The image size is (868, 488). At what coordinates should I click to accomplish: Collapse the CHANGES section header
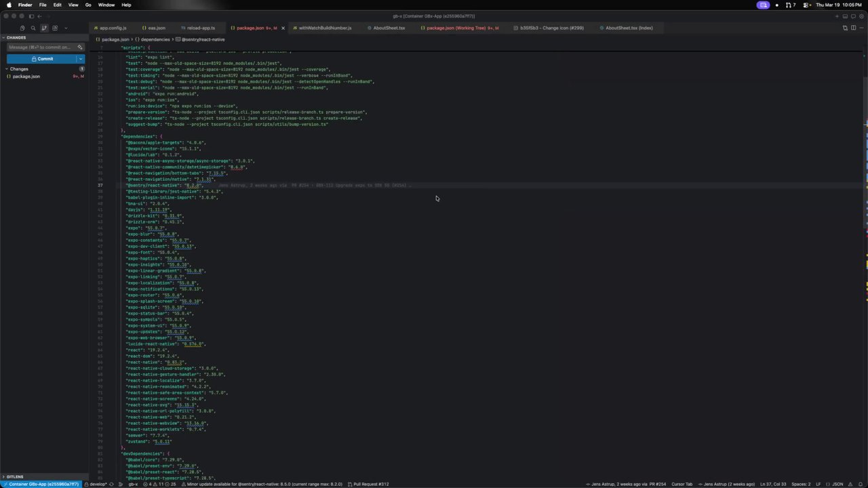point(45,37)
